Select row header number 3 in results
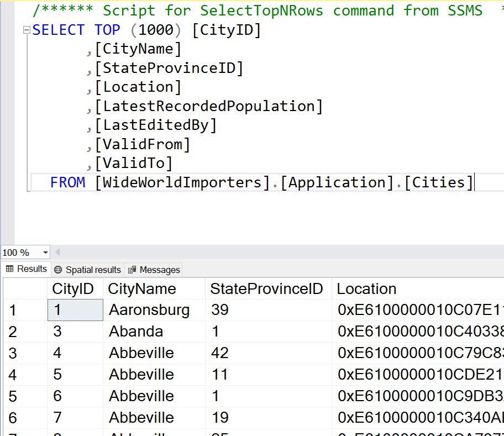 pos(25,353)
